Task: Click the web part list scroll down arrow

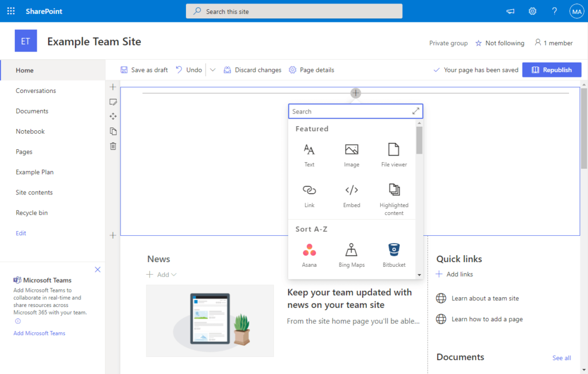Action: click(419, 275)
